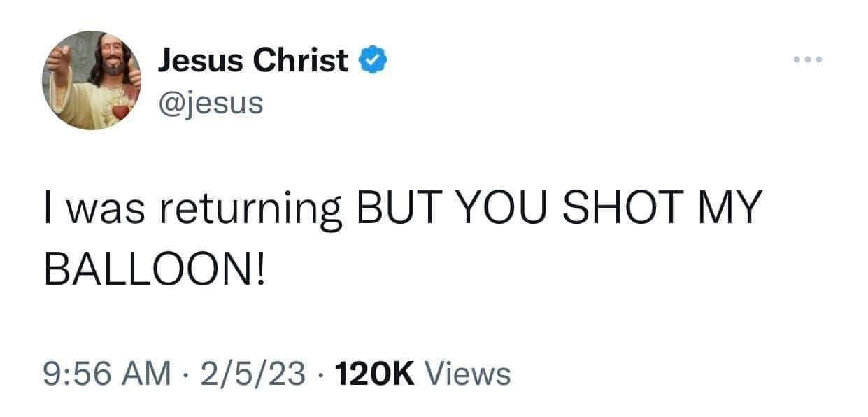
Task: Open the Jesus Christ profile picture
Action: pos(92,80)
